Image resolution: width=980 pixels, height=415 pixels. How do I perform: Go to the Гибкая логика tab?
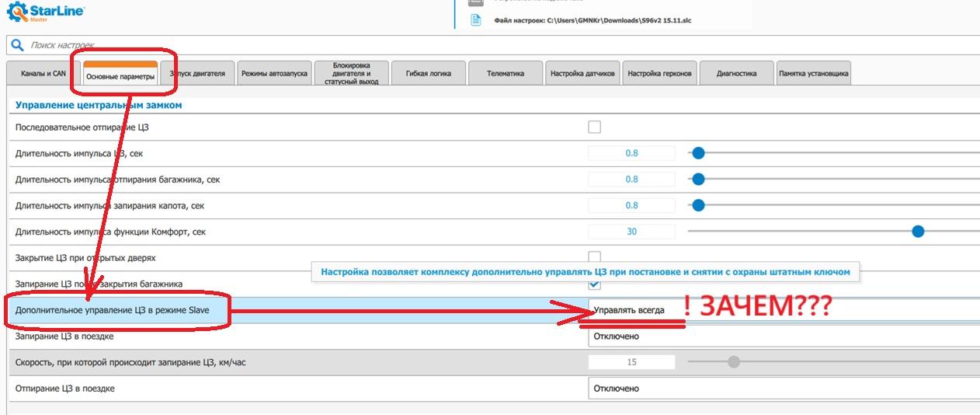[427, 74]
